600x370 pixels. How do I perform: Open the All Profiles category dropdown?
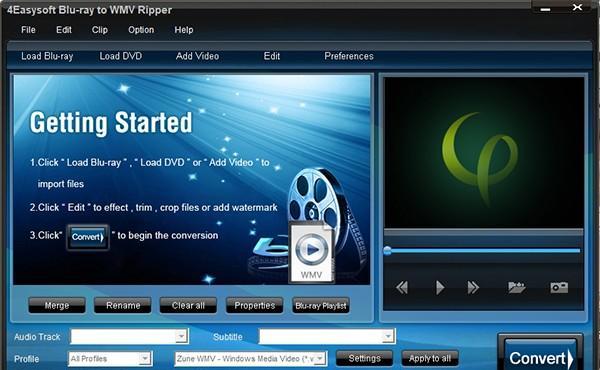point(145,359)
